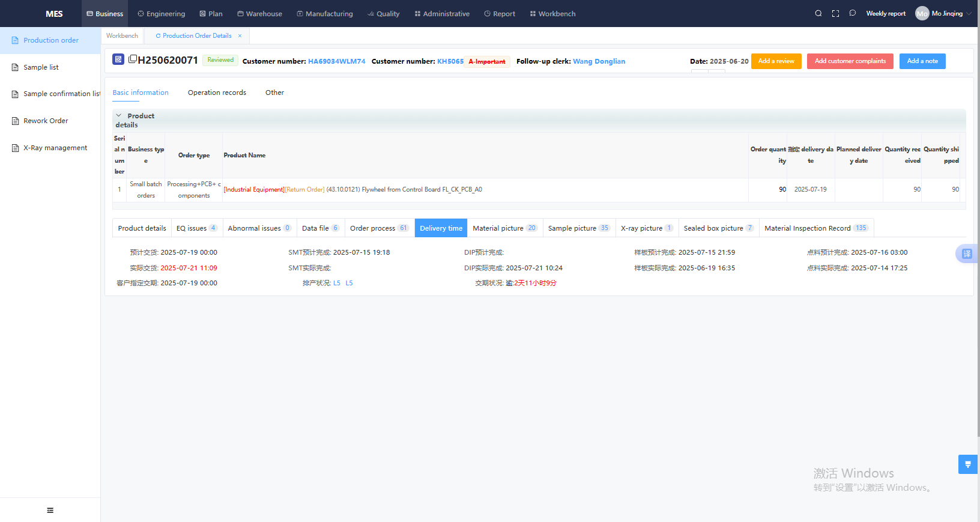The height and width of the screenshot is (522, 980).
Task: Click the blue order document icon
Action: [118, 59]
